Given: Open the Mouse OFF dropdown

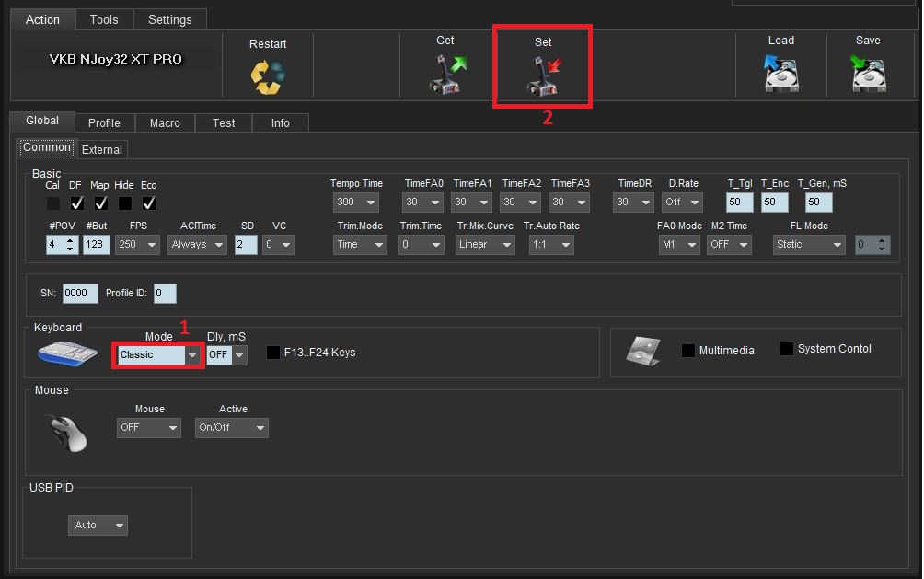Looking at the screenshot, I should tap(148, 428).
